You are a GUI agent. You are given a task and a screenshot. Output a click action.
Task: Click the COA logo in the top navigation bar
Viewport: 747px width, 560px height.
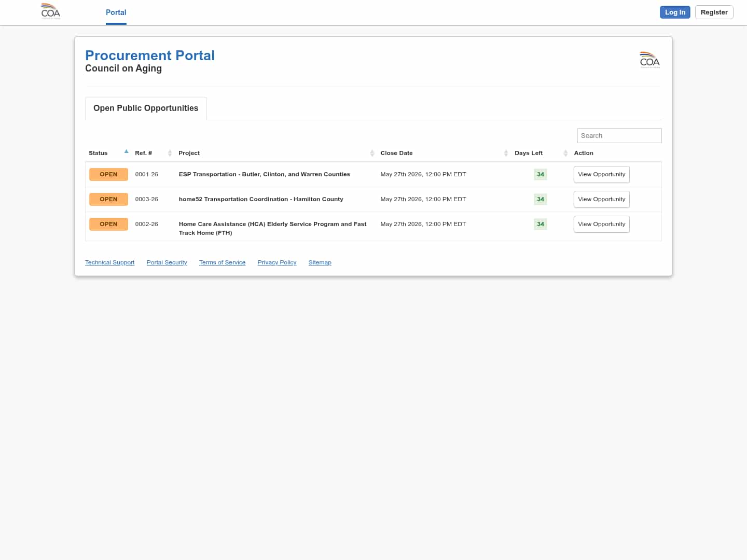click(x=51, y=11)
